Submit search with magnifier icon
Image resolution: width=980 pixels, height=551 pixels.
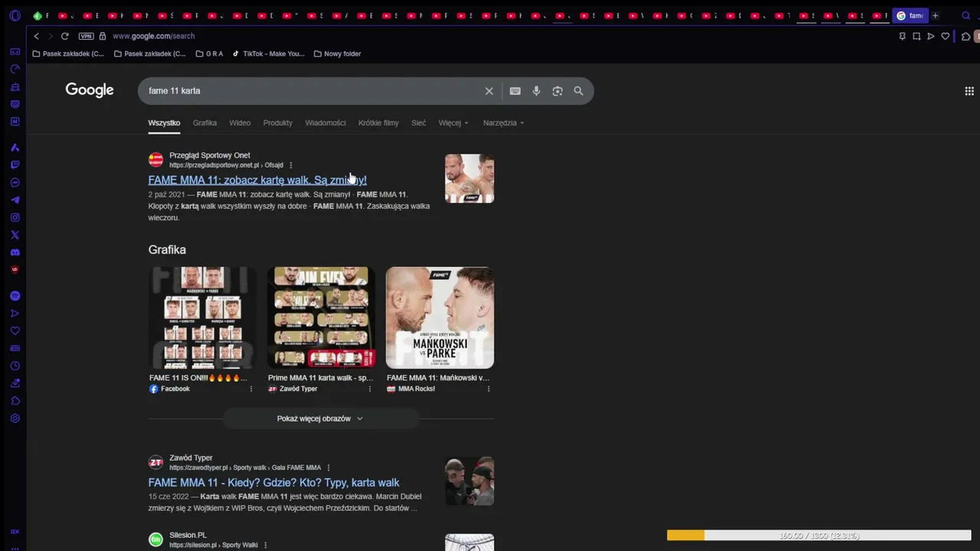[x=579, y=91]
